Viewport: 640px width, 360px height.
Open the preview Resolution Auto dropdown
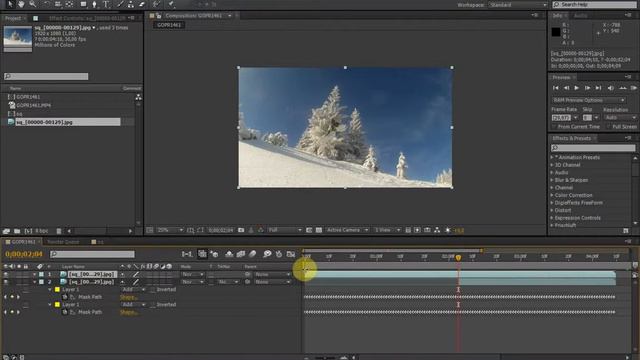pos(620,118)
